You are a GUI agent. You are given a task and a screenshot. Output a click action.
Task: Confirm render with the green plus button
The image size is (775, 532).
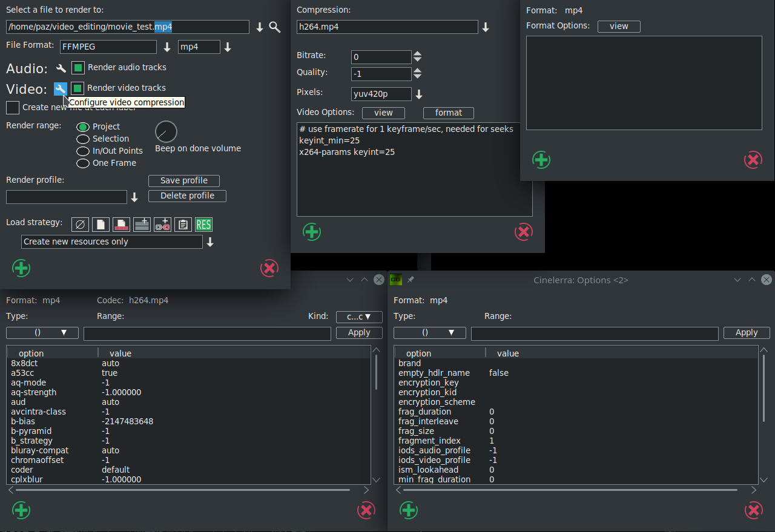click(21, 268)
